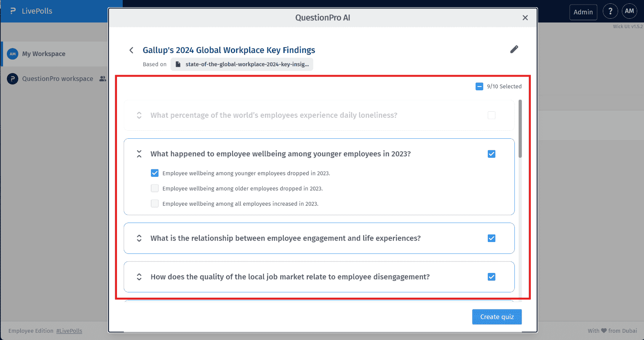Screen dimensions: 644x340
Task: Select answer about older employees wellbeing
Action: [155, 188]
